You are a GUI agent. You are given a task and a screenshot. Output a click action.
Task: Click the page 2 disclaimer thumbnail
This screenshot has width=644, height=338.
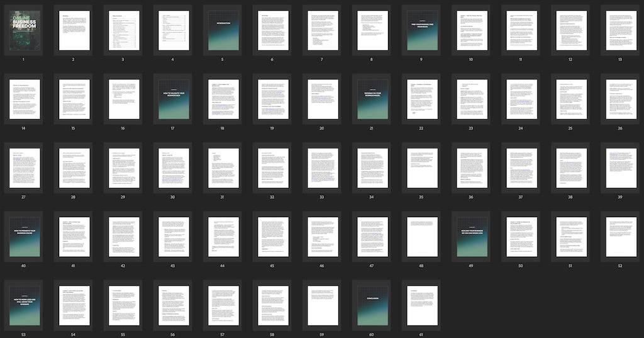pyautogui.click(x=74, y=30)
